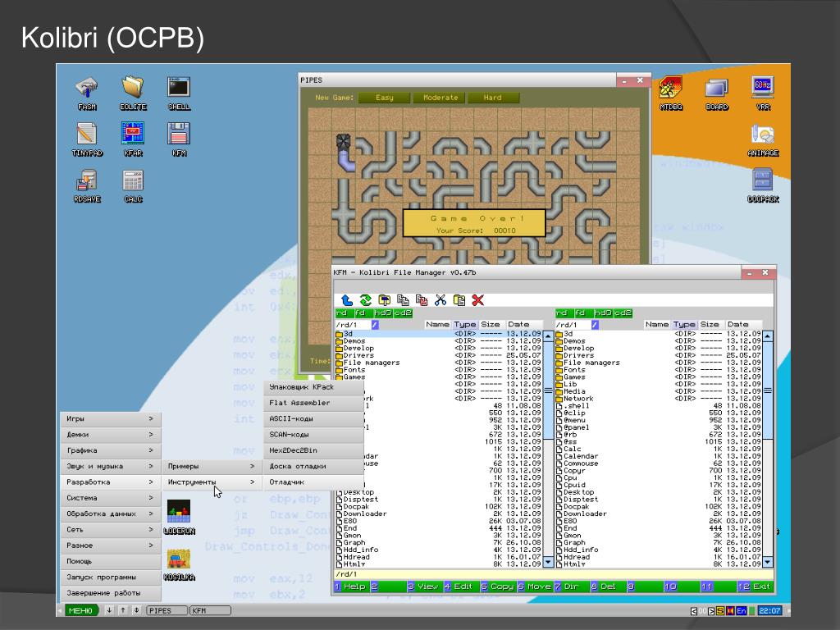Select the cd2 drive in the right KFM panel

coord(623,313)
